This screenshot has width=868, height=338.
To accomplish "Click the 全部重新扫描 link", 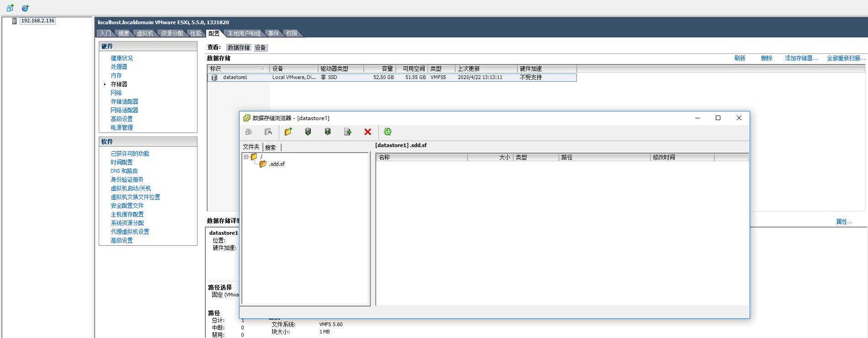I will (x=846, y=58).
